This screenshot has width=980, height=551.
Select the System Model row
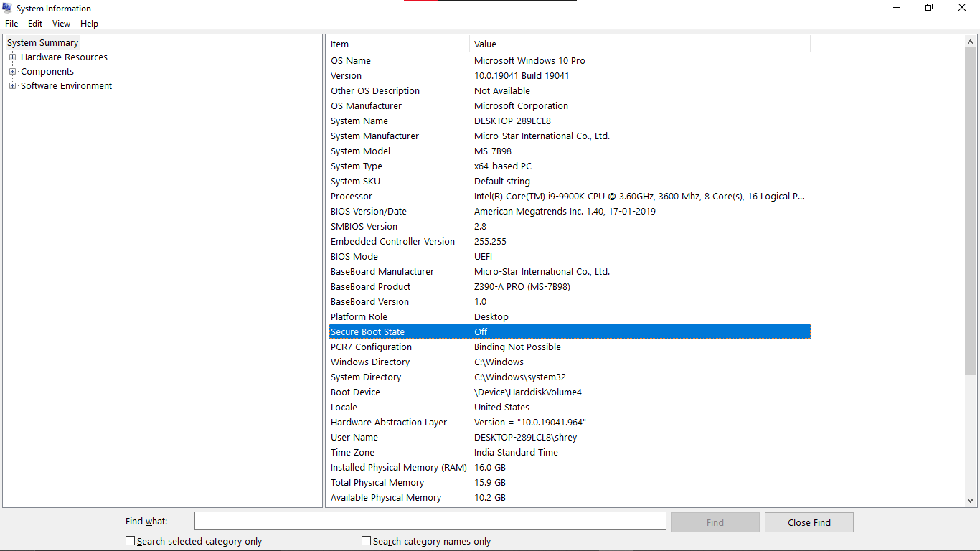pos(570,151)
